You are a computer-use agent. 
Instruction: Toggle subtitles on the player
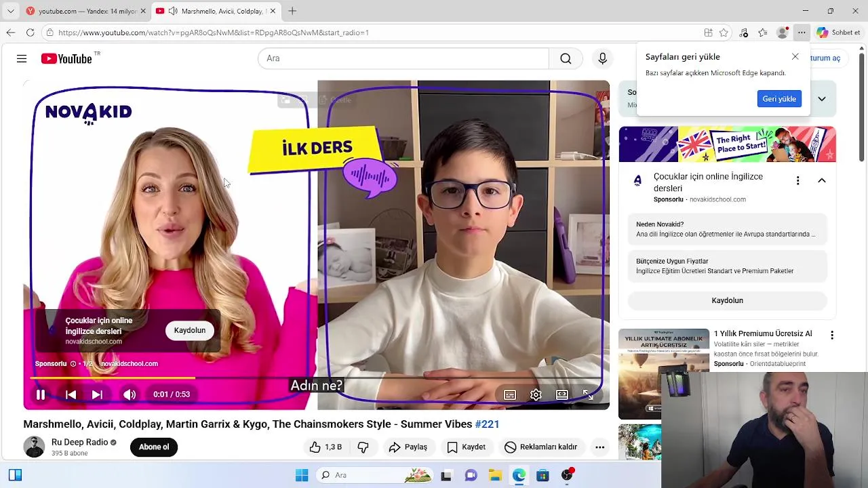509,395
